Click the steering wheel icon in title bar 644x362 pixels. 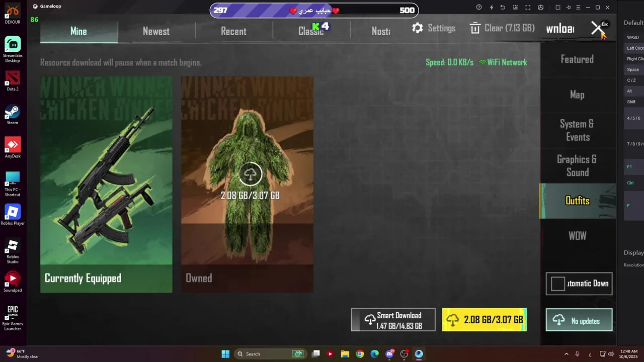click(540, 8)
